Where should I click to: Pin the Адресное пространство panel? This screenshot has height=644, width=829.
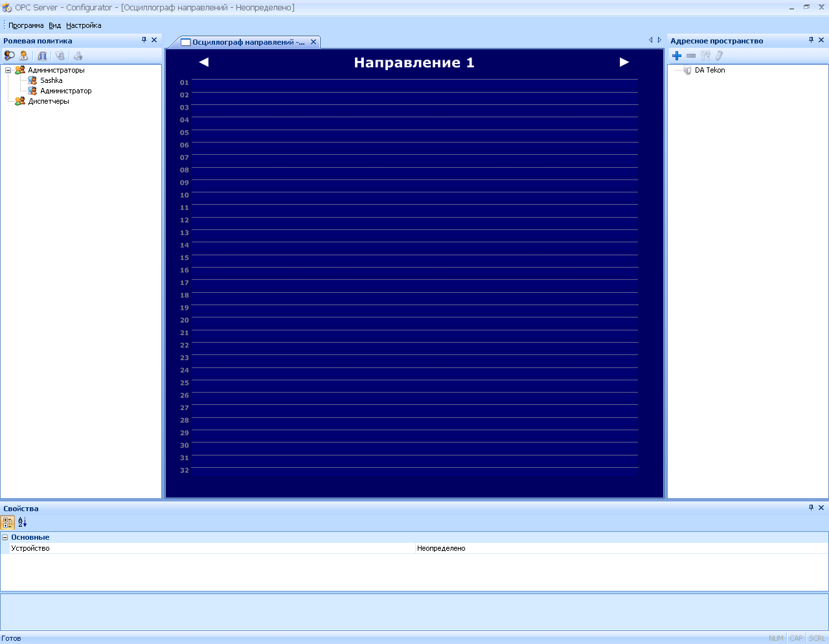[x=811, y=40]
